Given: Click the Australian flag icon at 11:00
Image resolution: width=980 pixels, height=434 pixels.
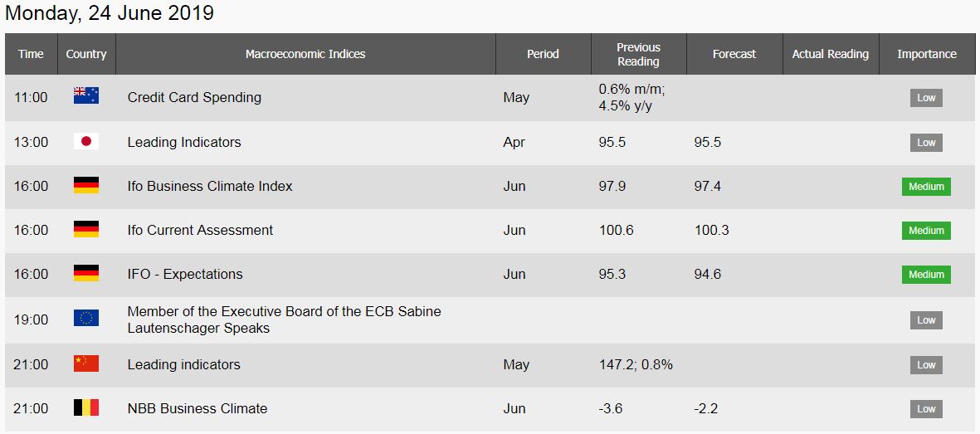Looking at the screenshot, I should coord(86,96).
